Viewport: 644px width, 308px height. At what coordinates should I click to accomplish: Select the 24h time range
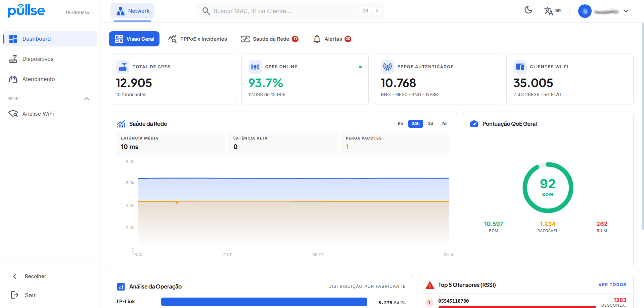click(415, 124)
